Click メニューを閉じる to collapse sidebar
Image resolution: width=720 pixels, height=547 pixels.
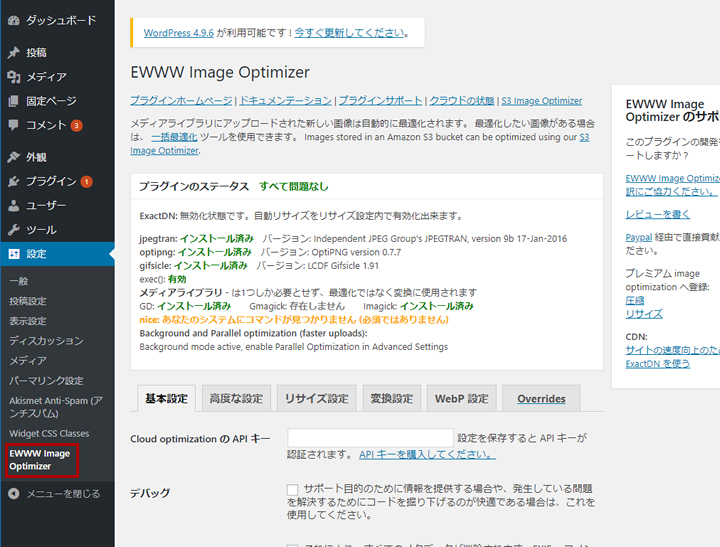[x=63, y=494]
